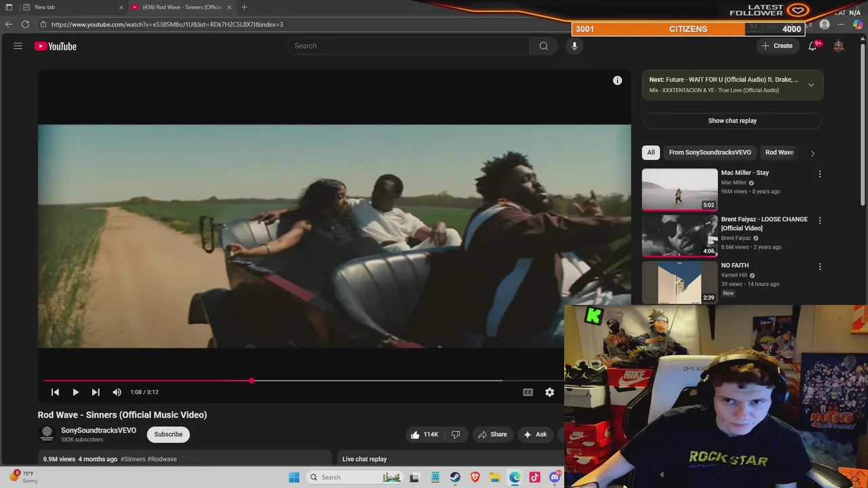Subscribe to SonySoundtracksVEVO
Screen dimensions: 868x488
click(168, 434)
